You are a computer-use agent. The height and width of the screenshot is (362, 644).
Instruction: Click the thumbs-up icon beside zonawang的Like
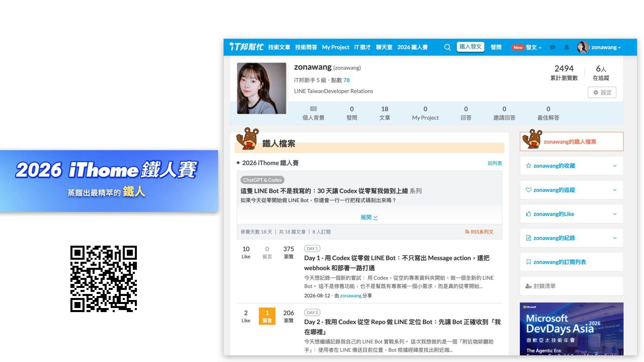pos(529,214)
